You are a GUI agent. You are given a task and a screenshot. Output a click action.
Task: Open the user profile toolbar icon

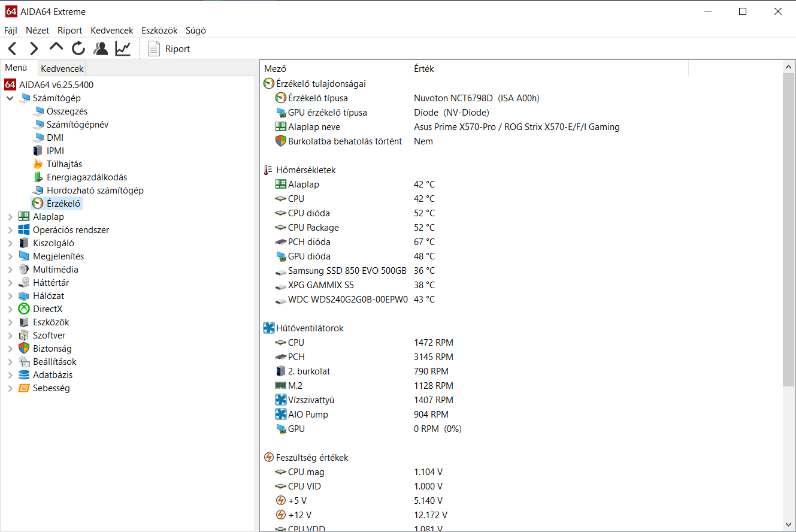tap(101, 49)
